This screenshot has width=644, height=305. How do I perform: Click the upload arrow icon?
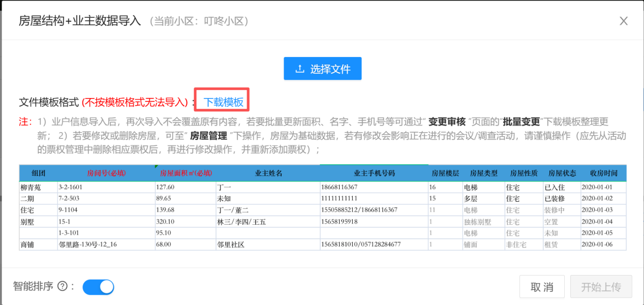point(300,69)
